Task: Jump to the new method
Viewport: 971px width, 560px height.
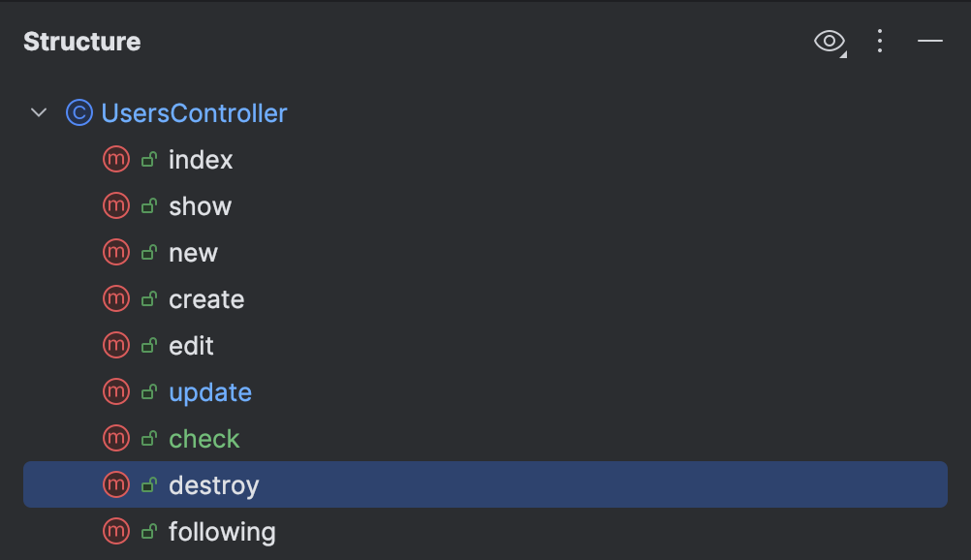Action: click(x=193, y=253)
